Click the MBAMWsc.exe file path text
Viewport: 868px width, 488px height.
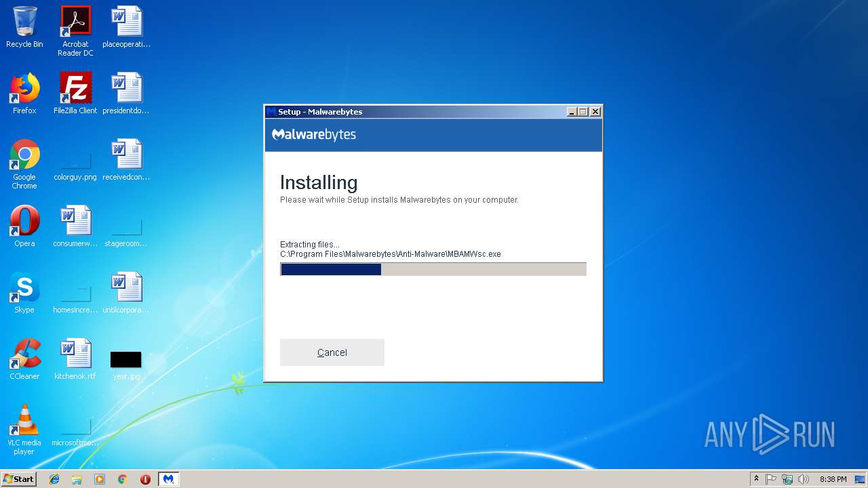coord(391,254)
